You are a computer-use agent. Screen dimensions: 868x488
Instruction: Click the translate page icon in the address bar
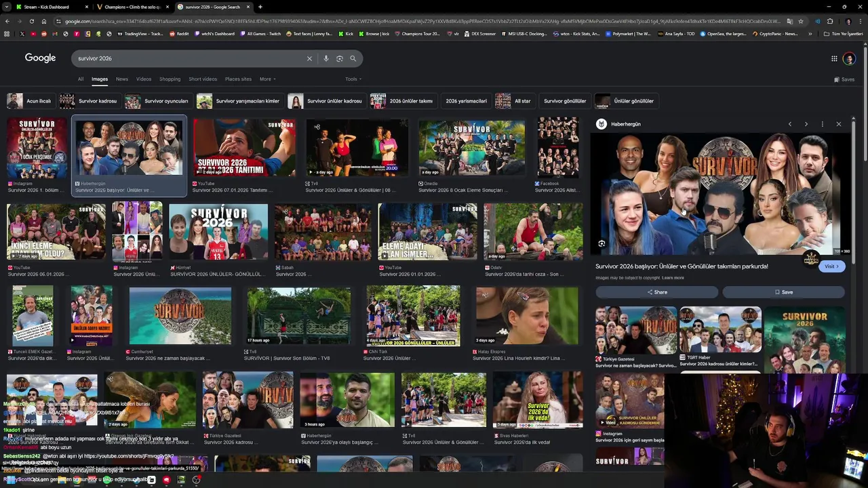tap(791, 21)
